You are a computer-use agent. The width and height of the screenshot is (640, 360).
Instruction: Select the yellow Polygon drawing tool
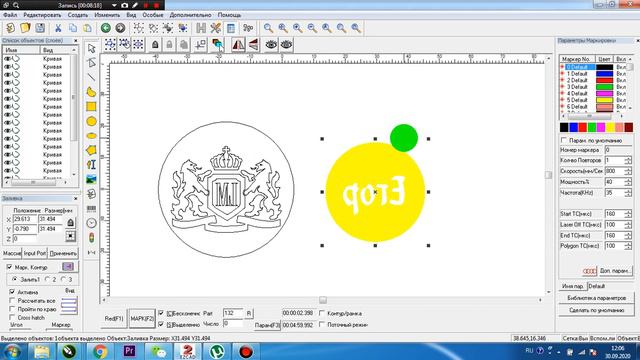click(x=91, y=150)
